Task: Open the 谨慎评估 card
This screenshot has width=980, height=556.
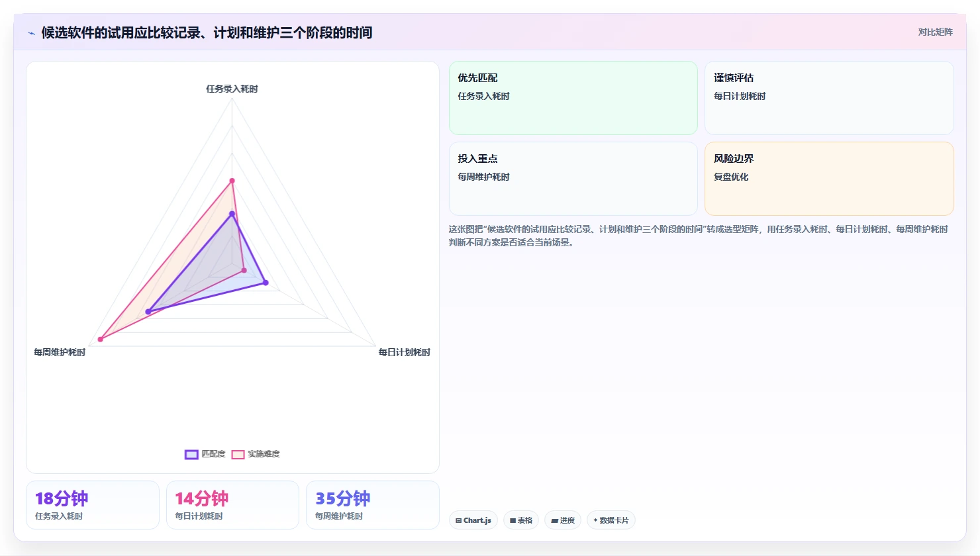Action: (x=829, y=98)
